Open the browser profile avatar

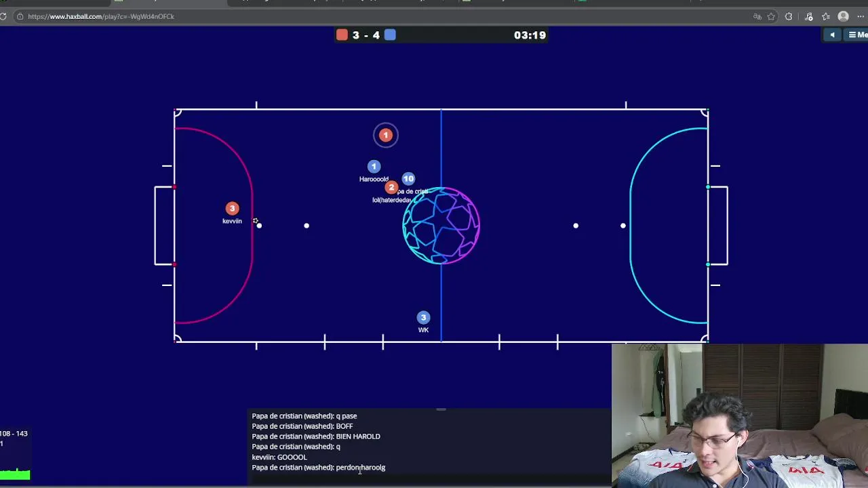844,16
